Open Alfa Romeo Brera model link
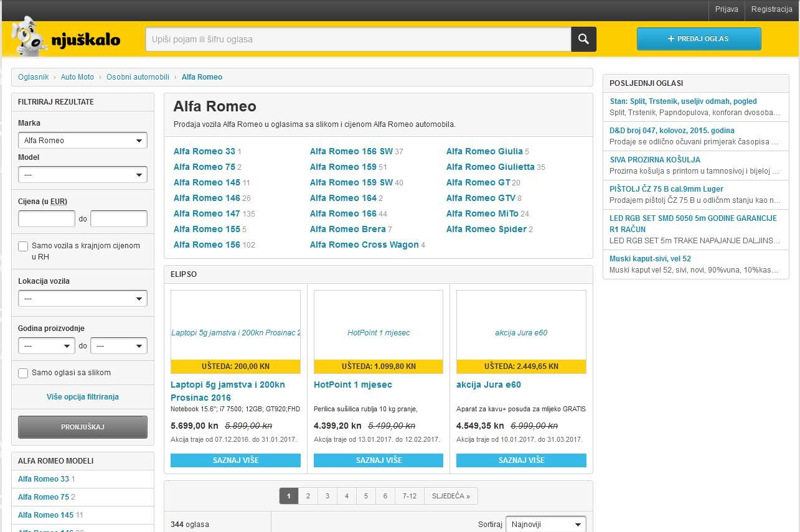The image size is (800, 532). [347, 229]
